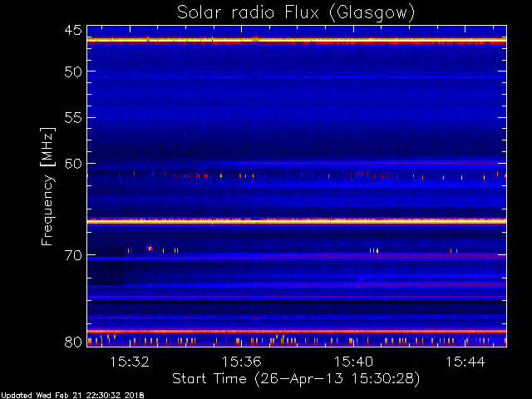Click the 'Frequency [MHz]' axis label
Screen dimensions: 532x399
(x=47, y=186)
